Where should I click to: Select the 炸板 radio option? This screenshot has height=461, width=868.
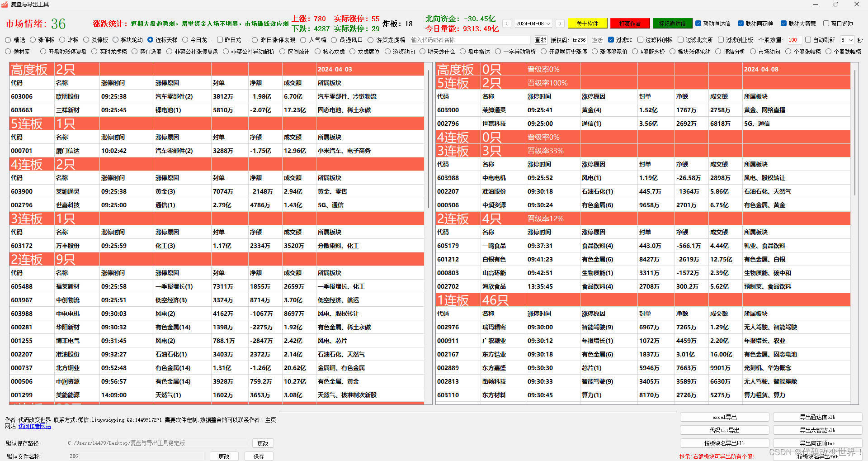click(69, 40)
